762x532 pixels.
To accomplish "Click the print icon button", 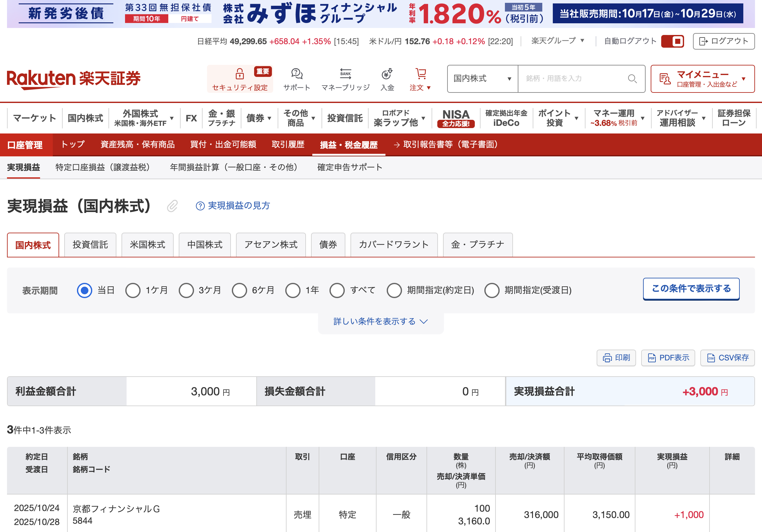I will pos(616,358).
